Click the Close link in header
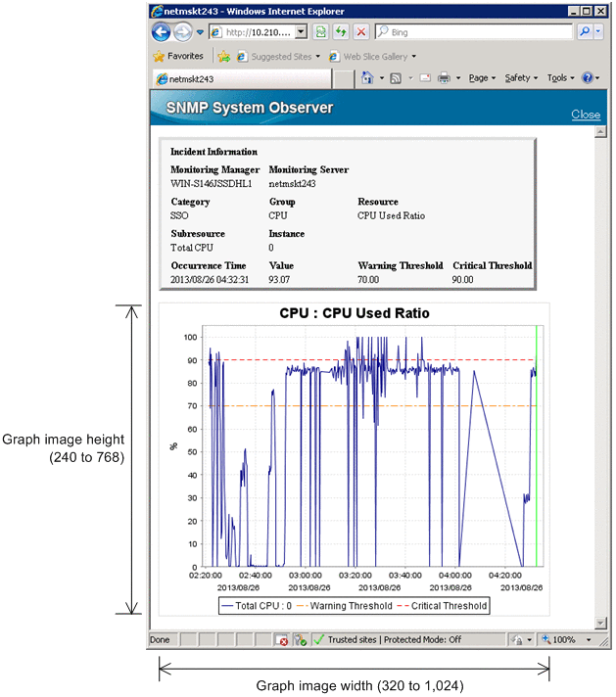The width and height of the screenshot is (616, 697). [x=586, y=115]
